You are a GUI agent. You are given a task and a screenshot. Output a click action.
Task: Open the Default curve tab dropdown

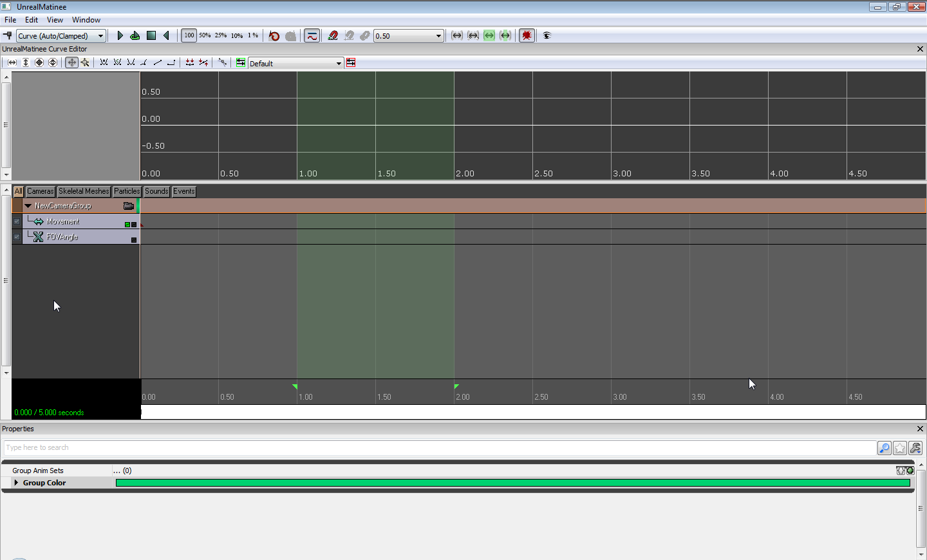[x=296, y=63]
